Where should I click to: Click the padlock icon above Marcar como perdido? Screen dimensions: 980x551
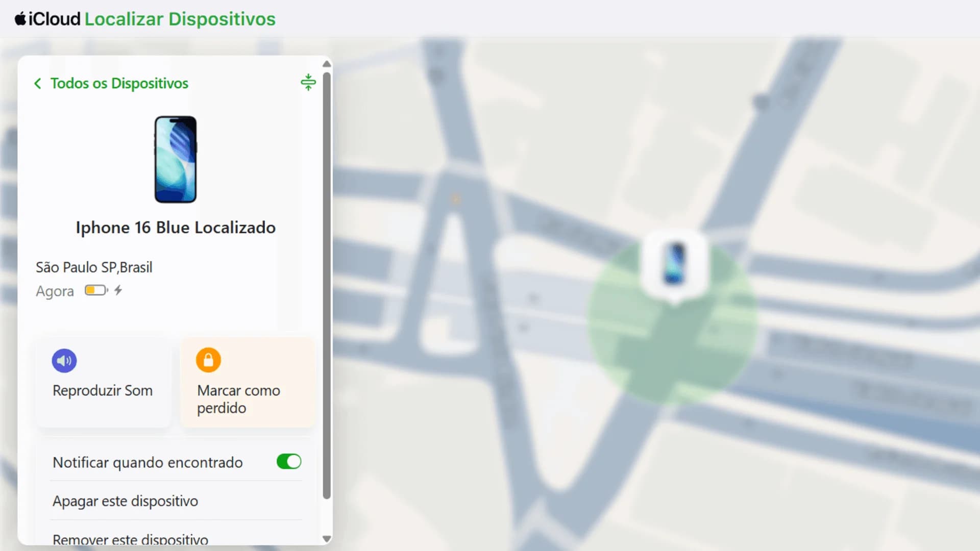pyautogui.click(x=208, y=360)
